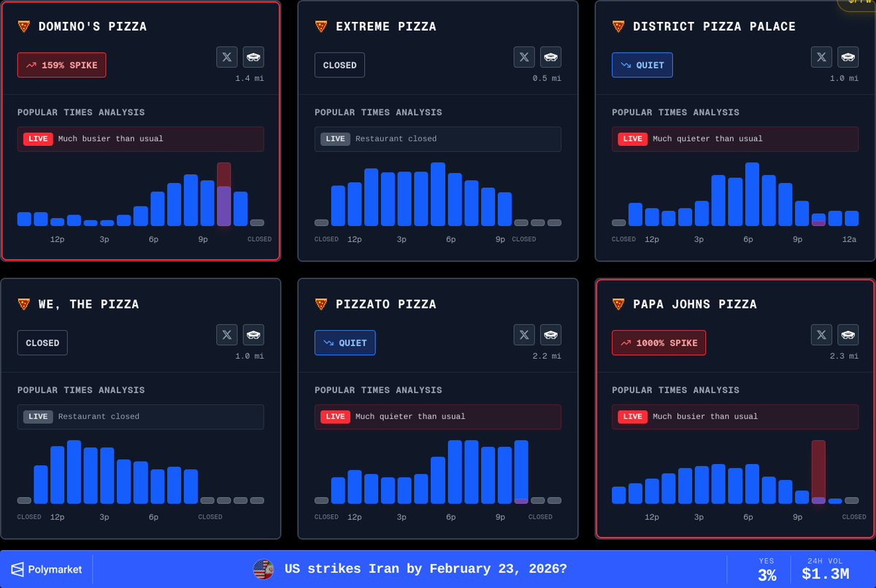Click the Pentagon icon on Papa Johns card

pos(848,335)
